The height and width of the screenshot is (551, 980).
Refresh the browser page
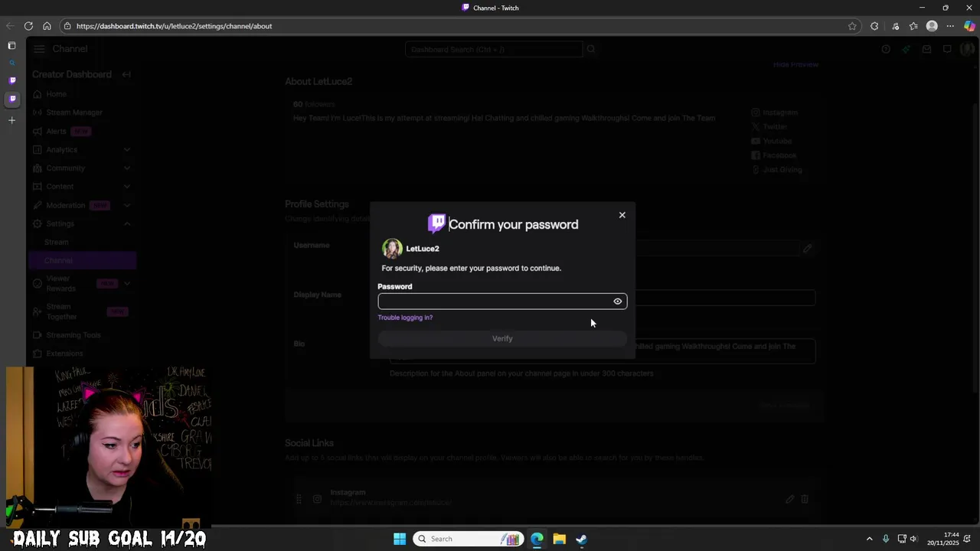pyautogui.click(x=28, y=26)
